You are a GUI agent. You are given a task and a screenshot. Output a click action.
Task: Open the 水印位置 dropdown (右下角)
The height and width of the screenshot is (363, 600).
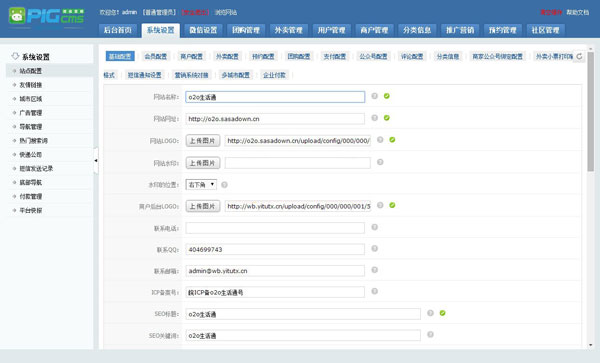tap(201, 185)
